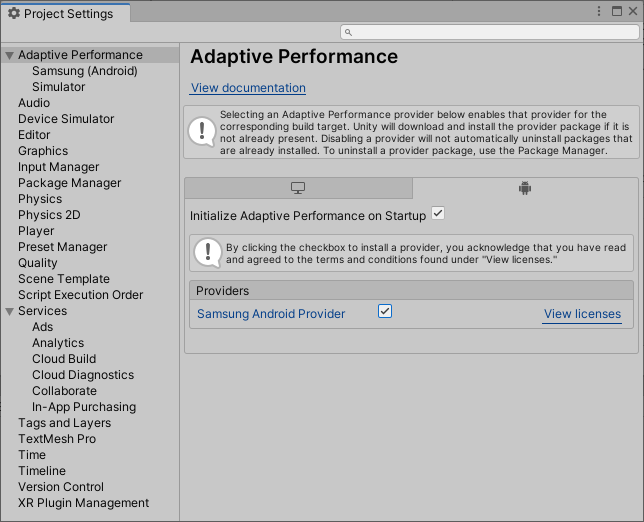Open Physics 2D settings

[x=49, y=215]
